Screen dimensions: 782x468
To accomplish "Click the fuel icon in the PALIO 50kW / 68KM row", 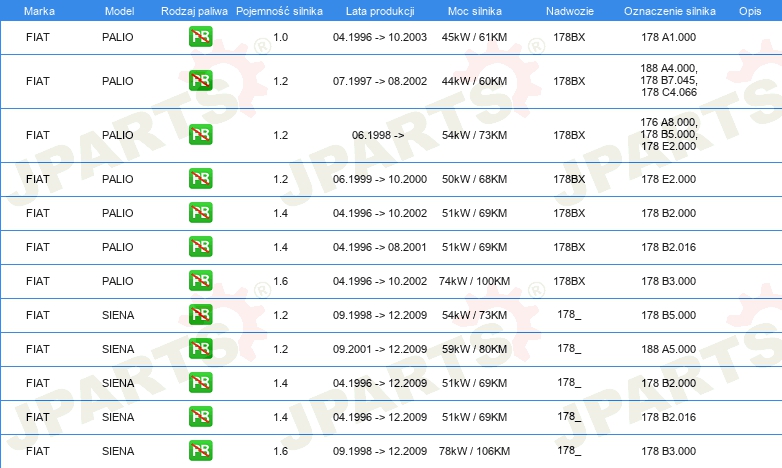I will [200, 178].
